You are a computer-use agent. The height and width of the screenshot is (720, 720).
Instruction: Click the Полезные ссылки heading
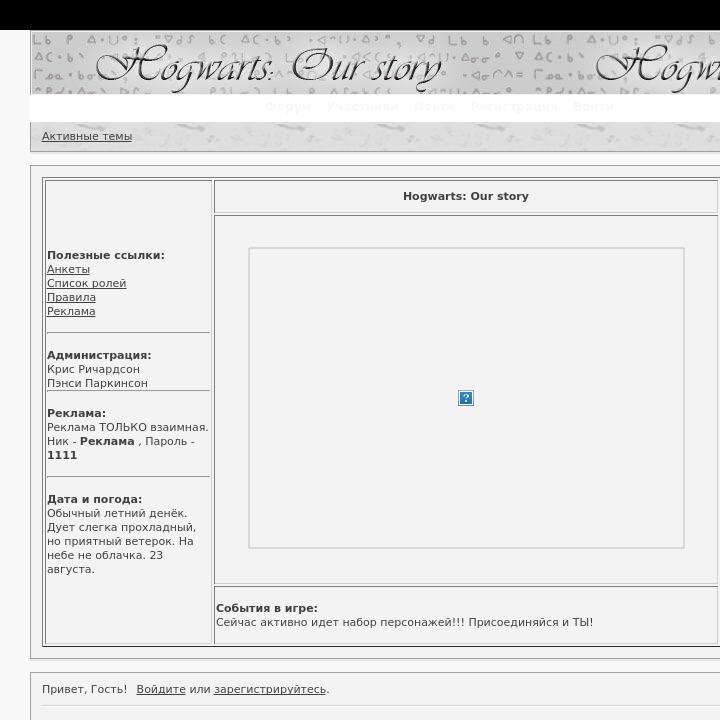(106, 255)
